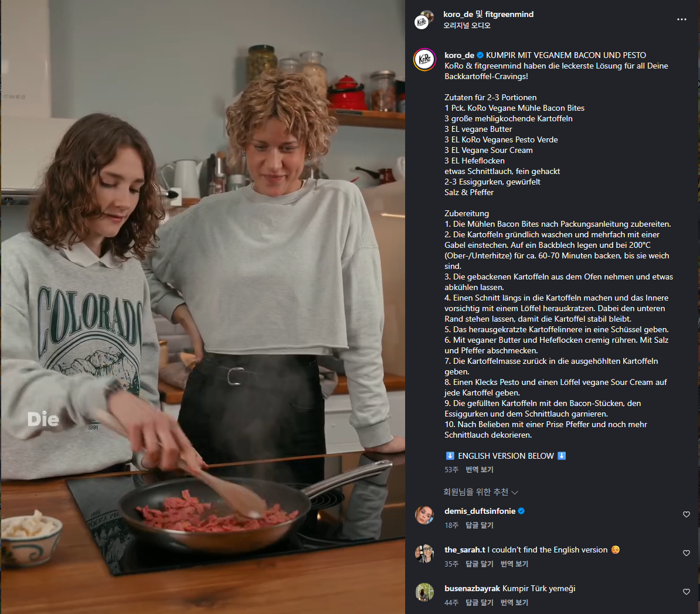
Task: Open the_sarah.t profile picture
Action: coord(424,554)
